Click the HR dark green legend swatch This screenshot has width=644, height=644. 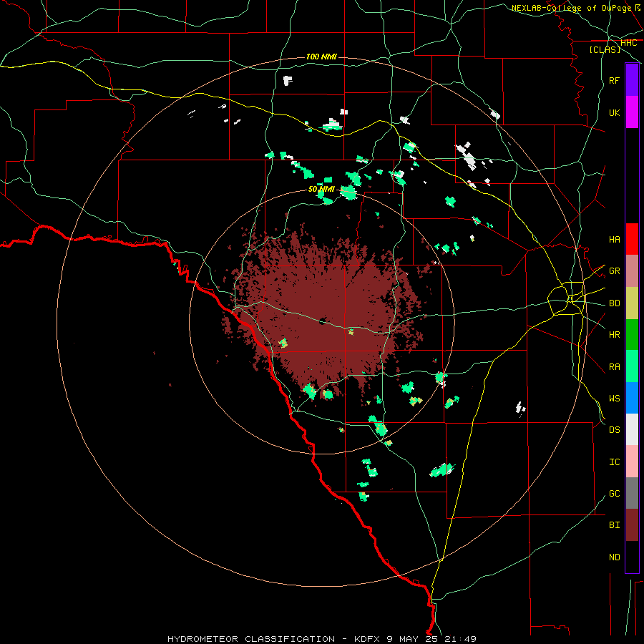pos(632,335)
